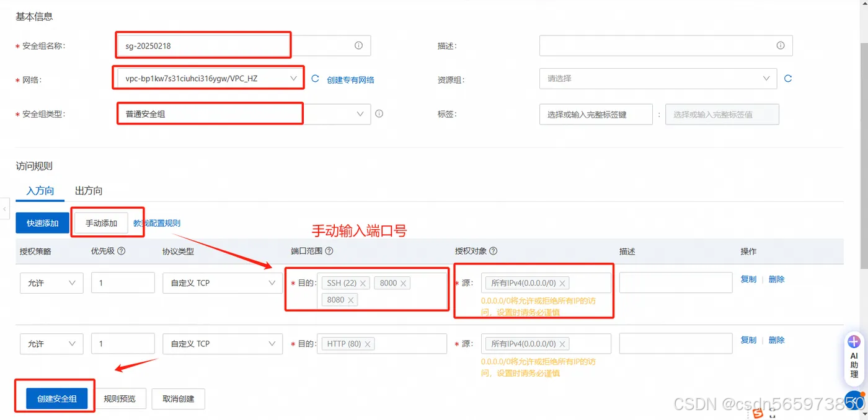The width and height of the screenshot is (868, 420).
Task: Open 协议类型 dropdown in HTTP rule row
Action: [223, 344]
